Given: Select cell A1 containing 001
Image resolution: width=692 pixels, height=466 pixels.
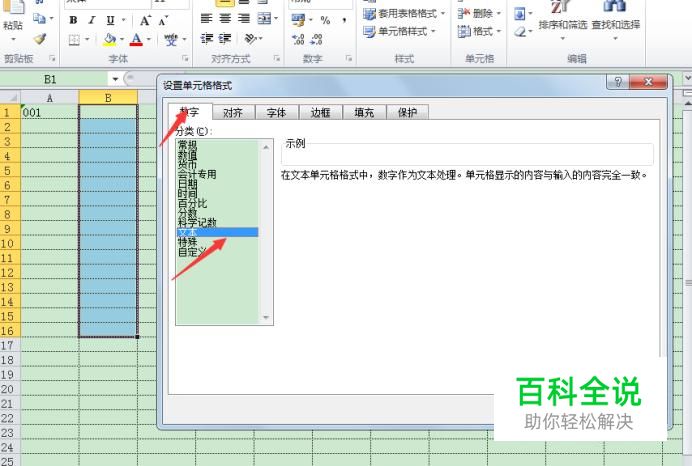Looking at the screenshot, I should coord(49,113).
